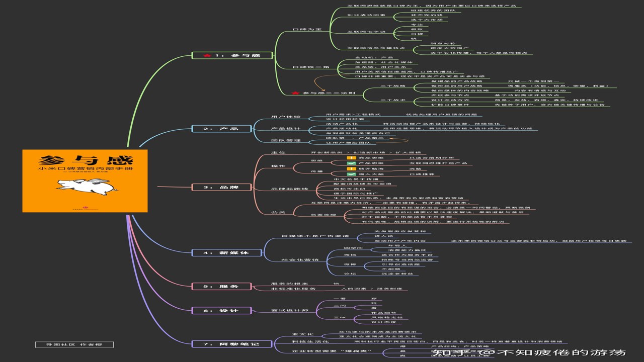Click the node '亚文化'

303,334
